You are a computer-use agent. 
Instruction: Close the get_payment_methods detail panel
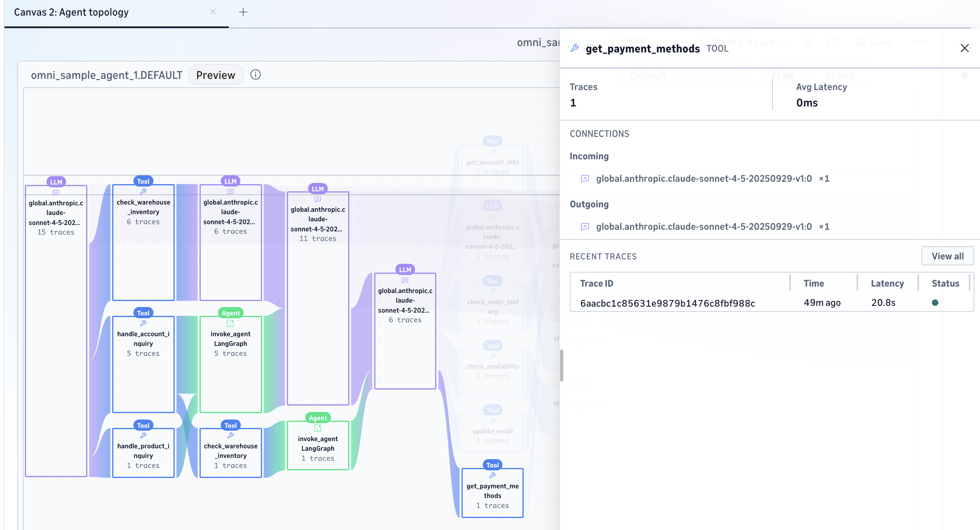pos(964,48)
